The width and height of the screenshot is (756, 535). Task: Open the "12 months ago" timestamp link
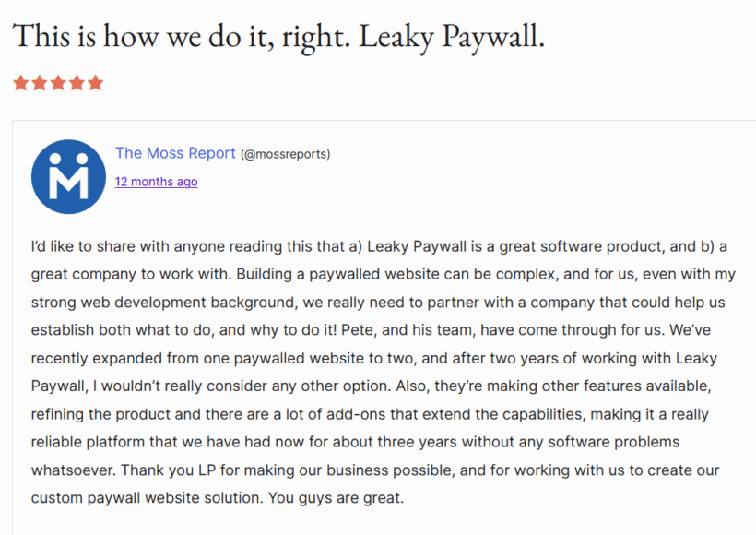(x=156, y=182)
